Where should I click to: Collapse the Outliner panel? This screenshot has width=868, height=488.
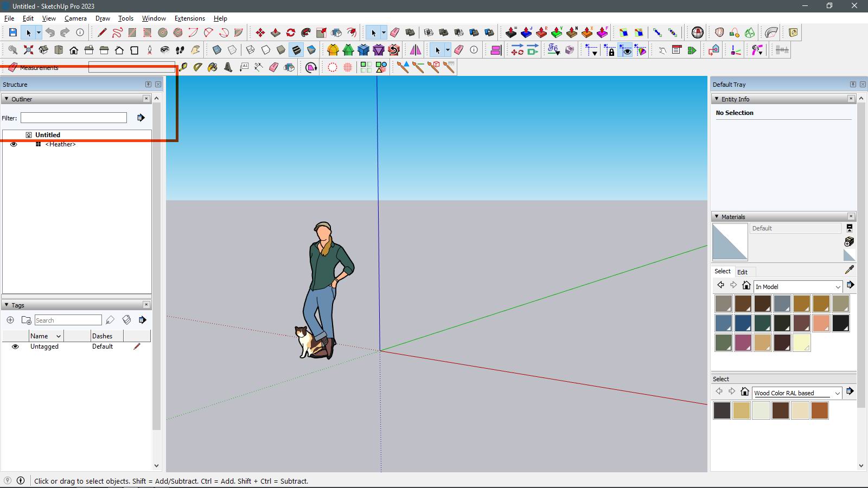point(6,99)
